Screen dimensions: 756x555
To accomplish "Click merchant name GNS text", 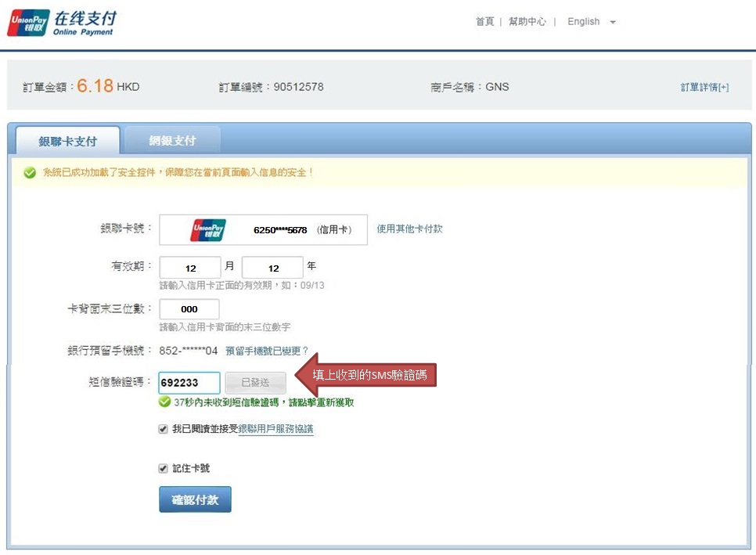I will (497, 87).
